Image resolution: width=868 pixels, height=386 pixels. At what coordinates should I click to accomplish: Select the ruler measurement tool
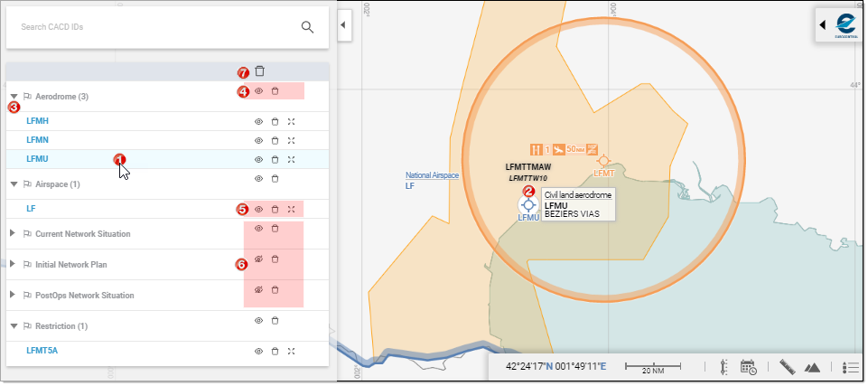[x=787, y=367]
